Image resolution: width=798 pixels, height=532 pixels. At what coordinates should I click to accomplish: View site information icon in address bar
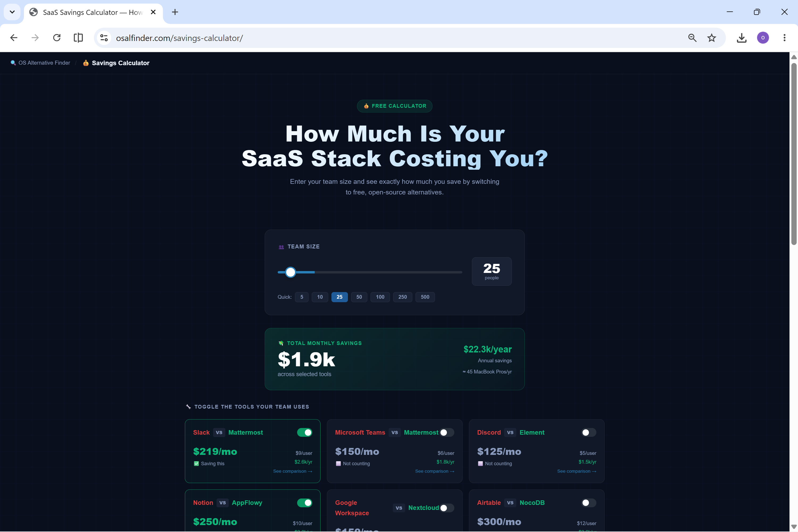pos(104,38)
